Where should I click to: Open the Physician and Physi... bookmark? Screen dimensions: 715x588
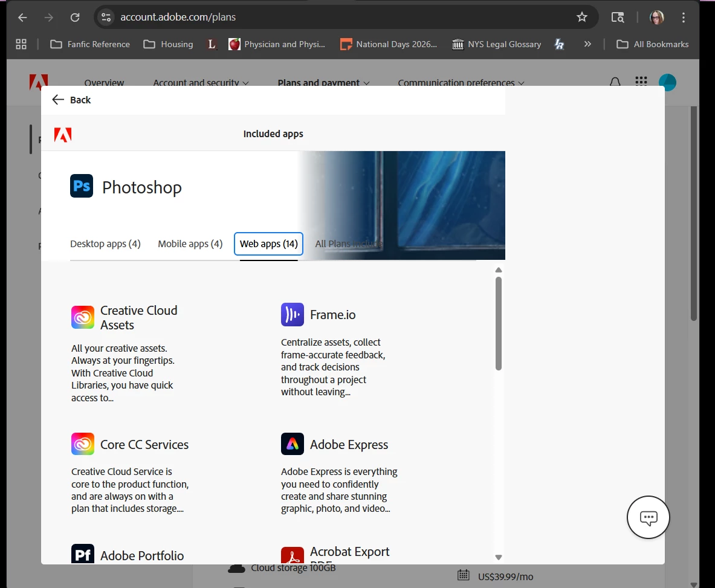click(277, 44)
